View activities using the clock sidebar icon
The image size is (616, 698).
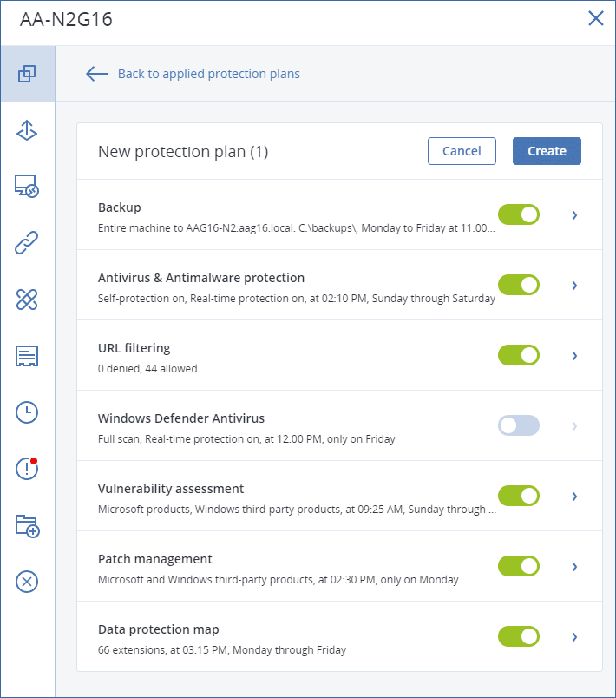pyautogui.click(x=27, y=412)
